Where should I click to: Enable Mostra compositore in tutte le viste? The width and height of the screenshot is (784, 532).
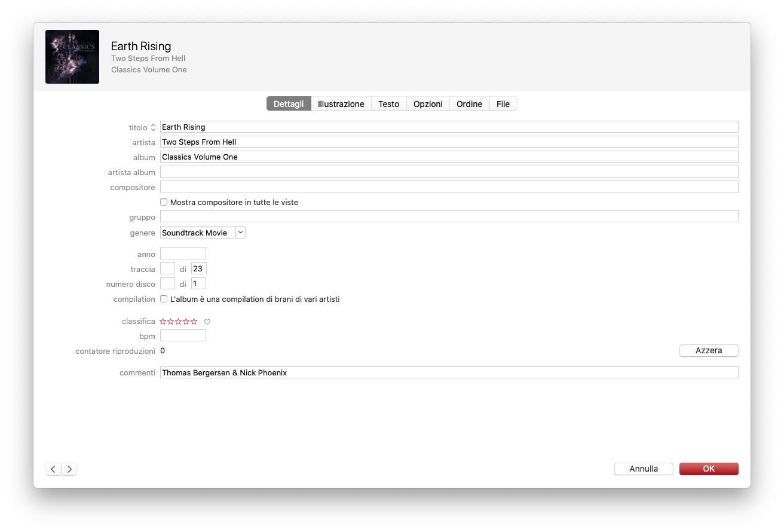pyautogui.click(x=164, y=202)
